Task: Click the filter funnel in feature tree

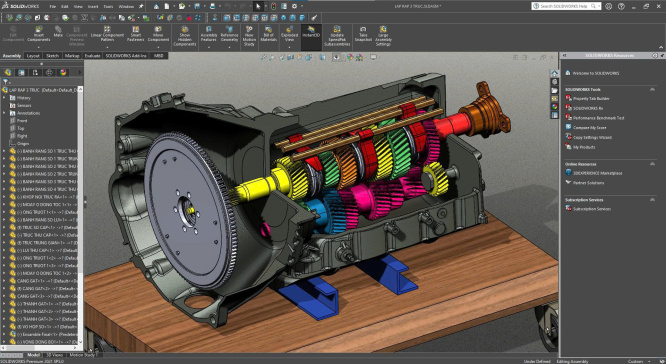Action: [x=6, y=82]
